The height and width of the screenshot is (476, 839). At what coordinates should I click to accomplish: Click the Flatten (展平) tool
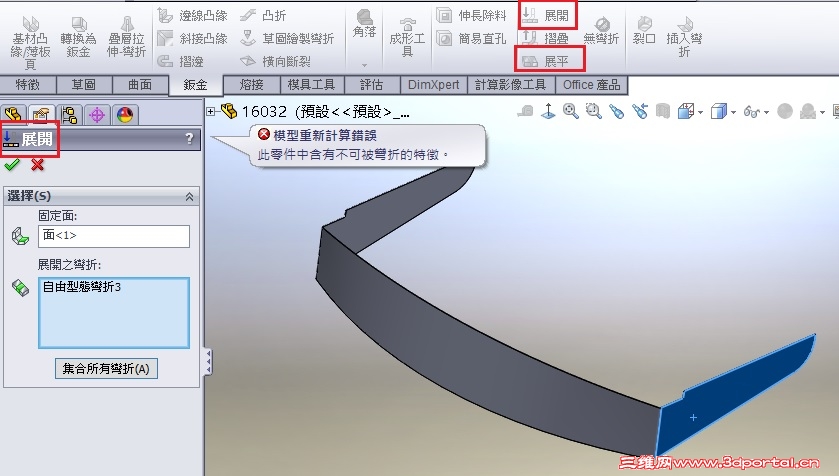[x=547, y=62]
